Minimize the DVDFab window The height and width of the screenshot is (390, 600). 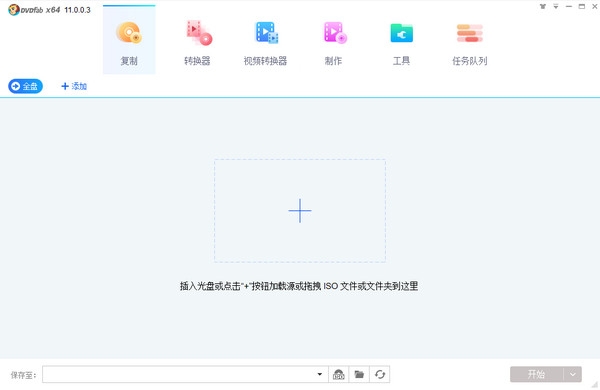(x=569, y=7)
